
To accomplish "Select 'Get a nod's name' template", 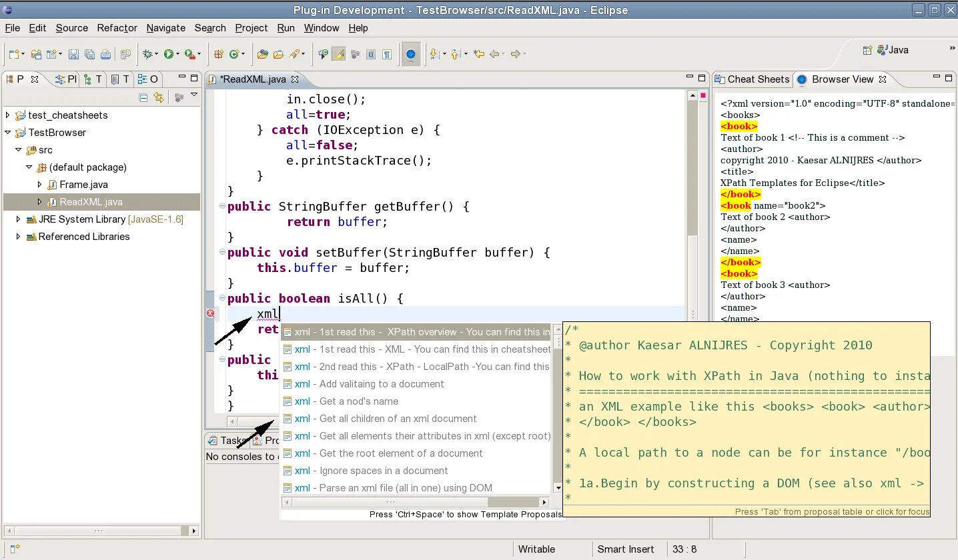I will (417, 401).
